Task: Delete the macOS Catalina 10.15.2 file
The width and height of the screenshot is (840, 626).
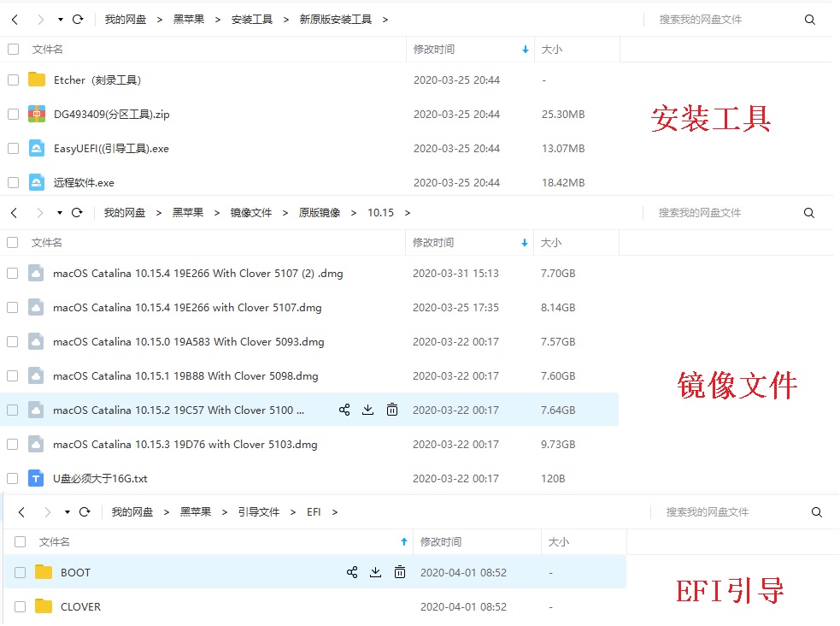Action: 392,410
